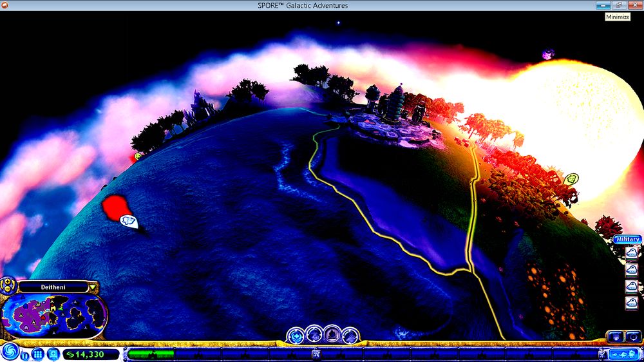The height and width of the screenshot is (362, 644).
Task: Select the second military vehicle unit
Action: (632, 269)
